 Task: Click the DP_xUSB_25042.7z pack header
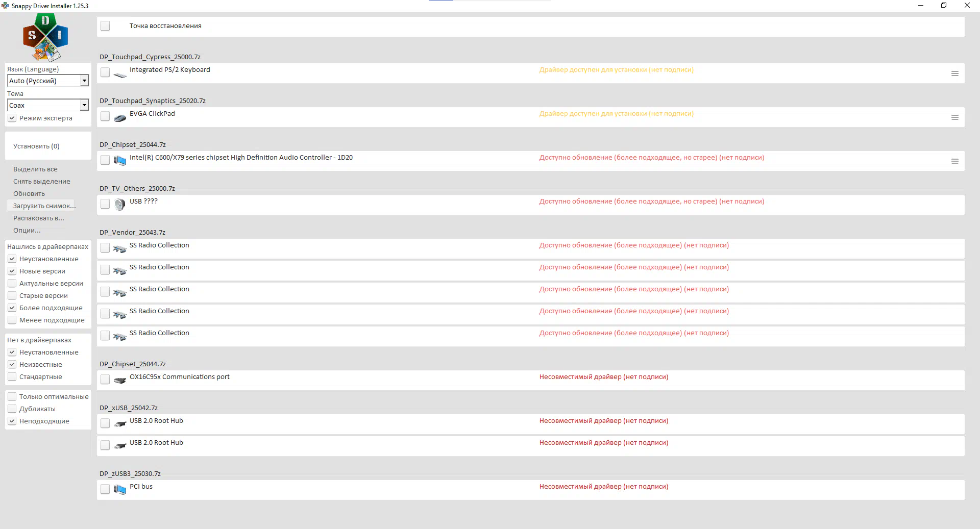pyautogui.click(x=129, y=408)
